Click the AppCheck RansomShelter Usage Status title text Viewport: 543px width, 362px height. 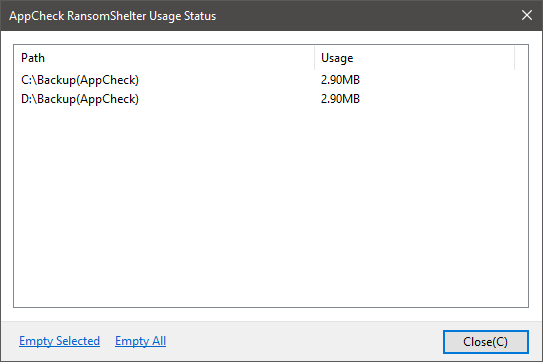pyautogui.click(x=113, y=16)
